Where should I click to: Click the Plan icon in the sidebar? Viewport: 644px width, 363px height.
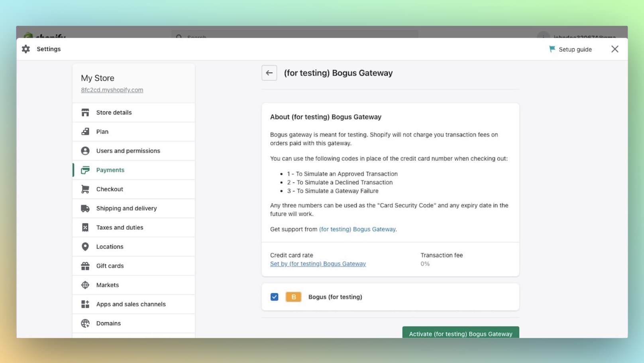tap(85, 131)
